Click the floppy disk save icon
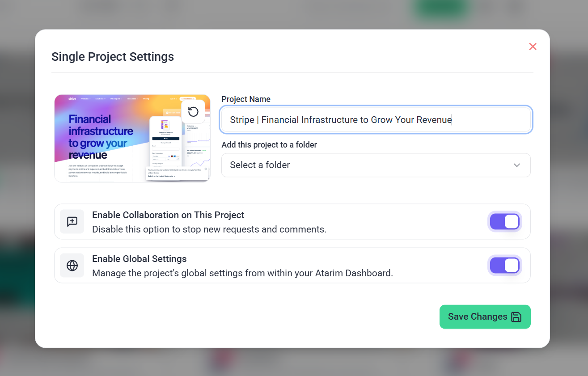This screenshot has width=588, height=376. click(x=516, y=317)
